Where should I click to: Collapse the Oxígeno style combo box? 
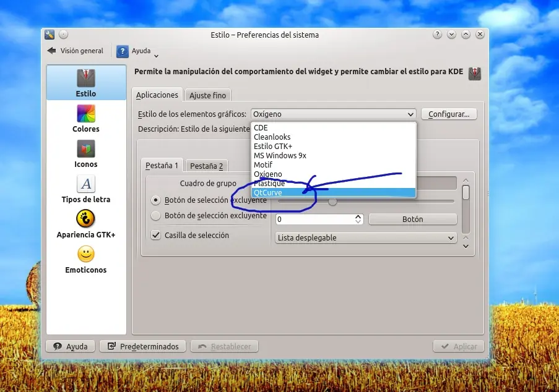tap(333, 114)
